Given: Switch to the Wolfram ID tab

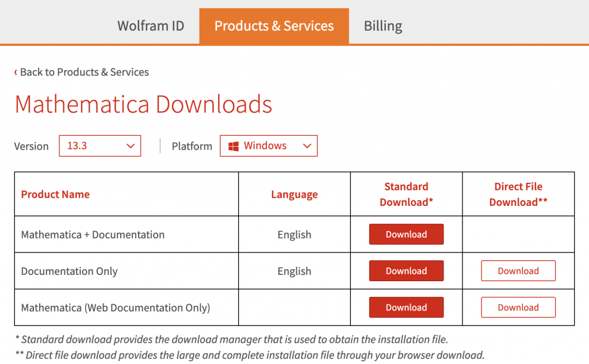Looking at the screenshot, I should [x=151, y=26].
